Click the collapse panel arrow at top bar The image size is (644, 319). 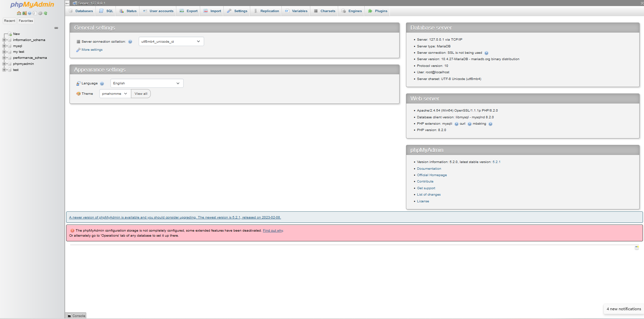[67, 3]
